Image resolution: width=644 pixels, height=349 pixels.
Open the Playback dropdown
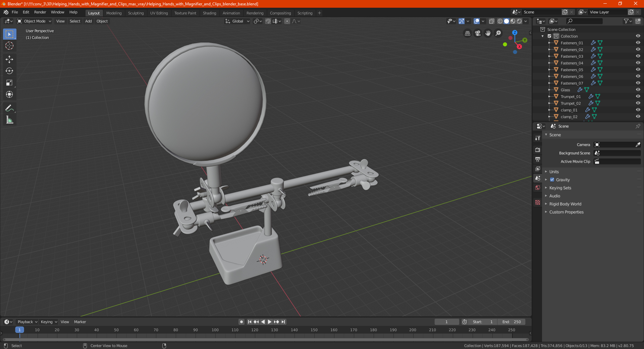click(x=28, y=322)
